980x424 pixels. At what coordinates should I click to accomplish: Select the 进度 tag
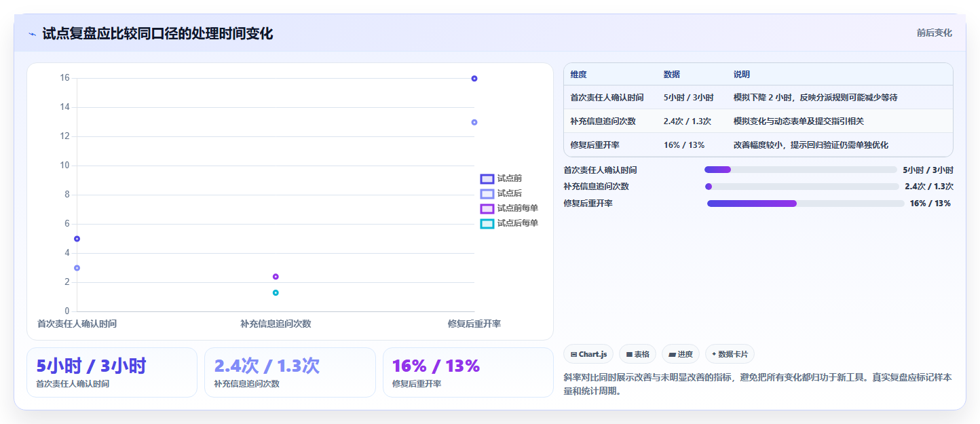pyautogui.click(x=681, y=354)
